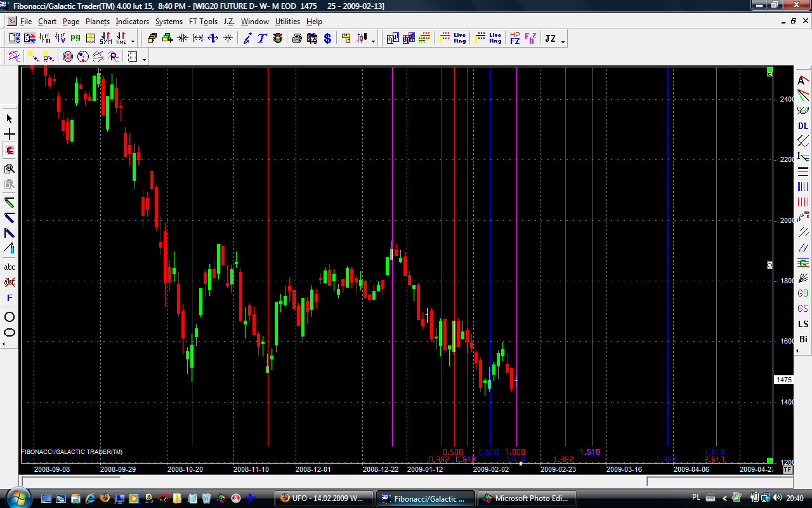
Task: Select the crosshair cursor tool
Action: pyautogui.click(x=10, y=135)
